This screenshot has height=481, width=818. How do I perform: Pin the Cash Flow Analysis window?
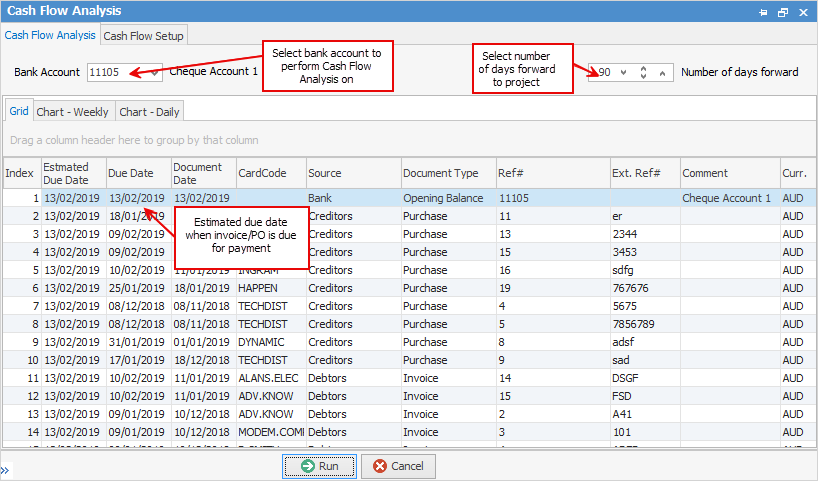coord(763,11)
